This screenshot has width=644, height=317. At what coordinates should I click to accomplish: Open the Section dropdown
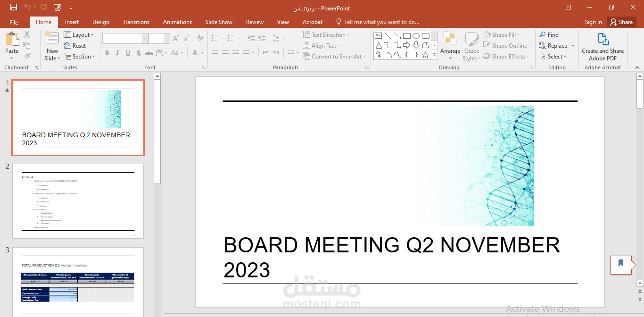pyautogui.click(x=79, y=57)
